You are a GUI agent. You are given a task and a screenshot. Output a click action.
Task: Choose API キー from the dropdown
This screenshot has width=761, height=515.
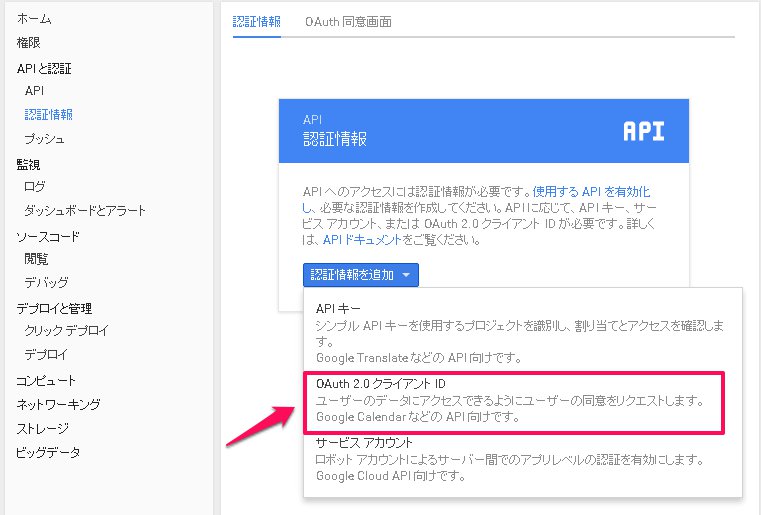523,333
